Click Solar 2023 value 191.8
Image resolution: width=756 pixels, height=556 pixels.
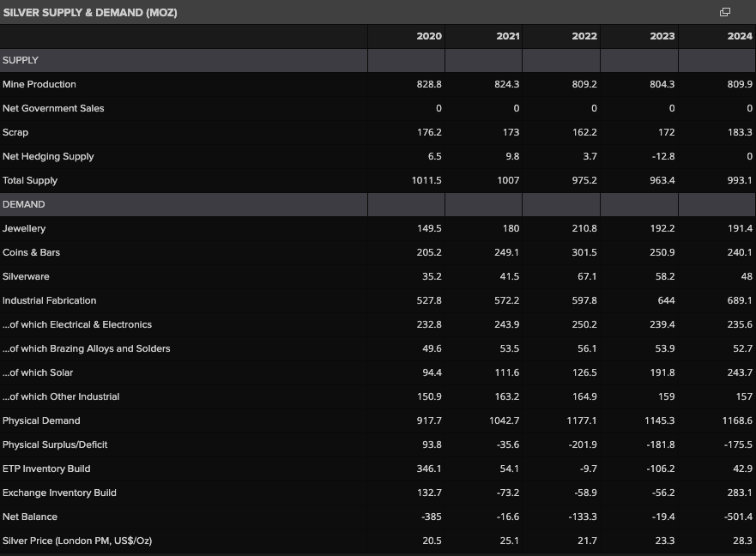662,372
